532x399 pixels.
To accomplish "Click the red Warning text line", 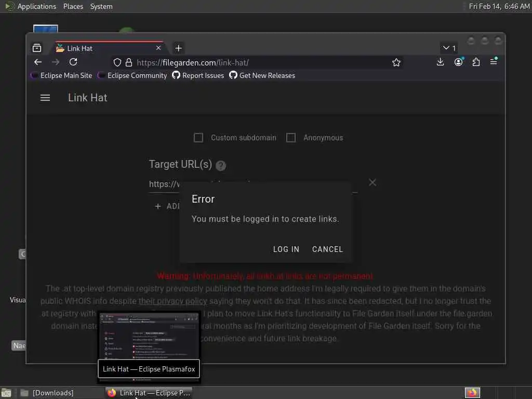I will coord(264,276).
